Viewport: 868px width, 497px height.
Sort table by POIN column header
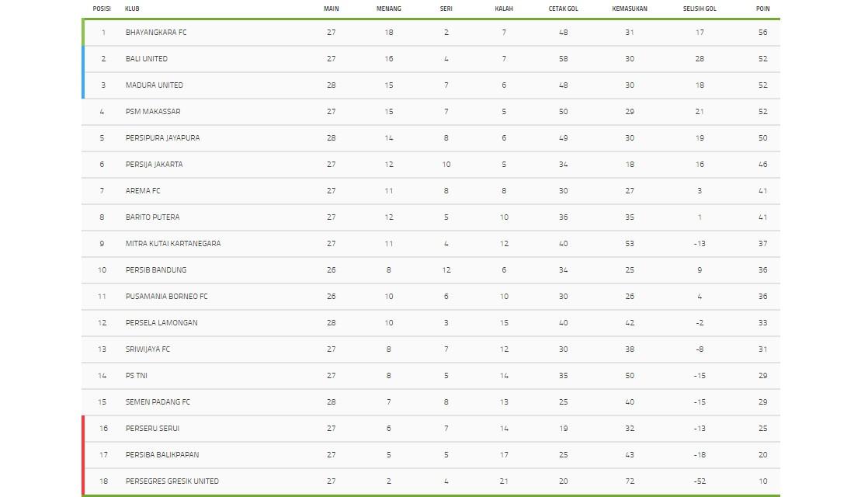(x=762, y=9)
